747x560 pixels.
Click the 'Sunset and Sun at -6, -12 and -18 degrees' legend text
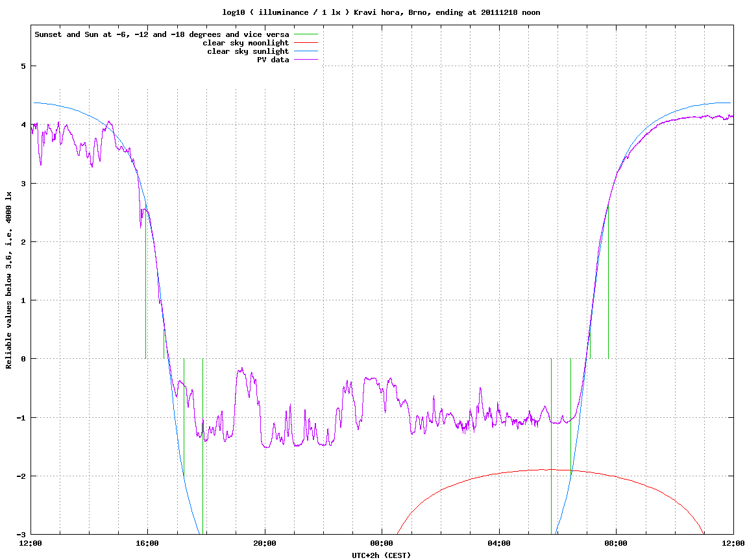(x=162, y=34)
